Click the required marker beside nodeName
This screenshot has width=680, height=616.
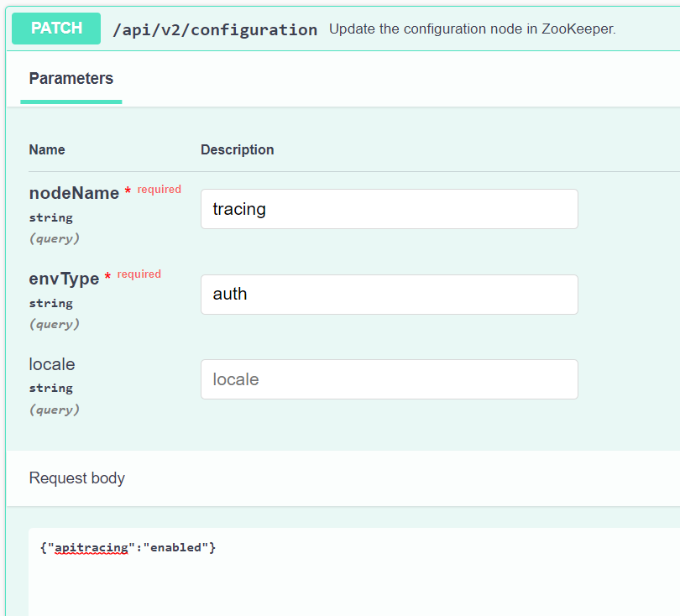click(x=159, y=190)
